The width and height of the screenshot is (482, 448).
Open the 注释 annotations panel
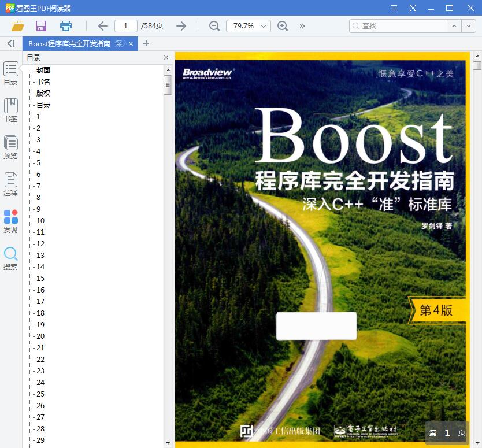click(11, 184)
